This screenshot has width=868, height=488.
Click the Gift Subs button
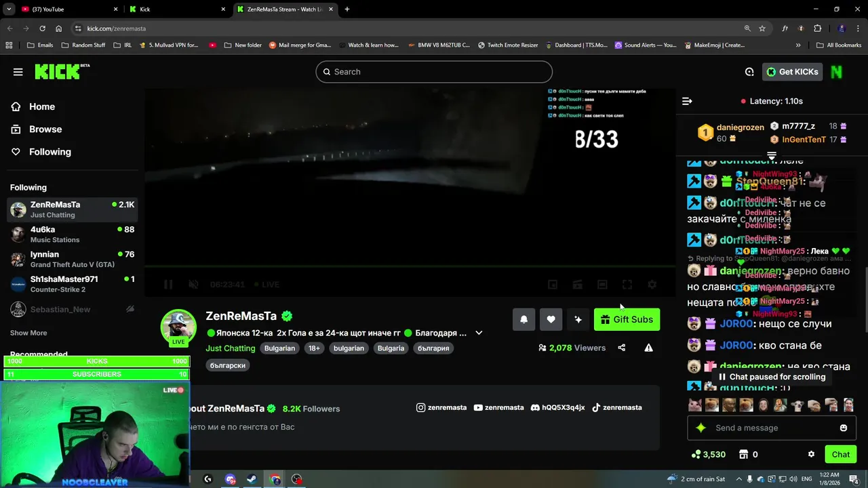pyautogui.click(x=627, y=319)
